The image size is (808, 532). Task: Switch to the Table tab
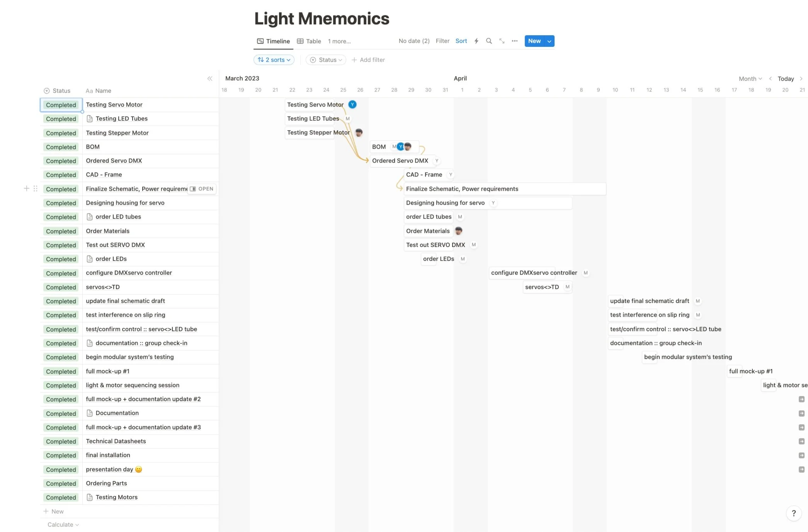(x=309, y=41)
